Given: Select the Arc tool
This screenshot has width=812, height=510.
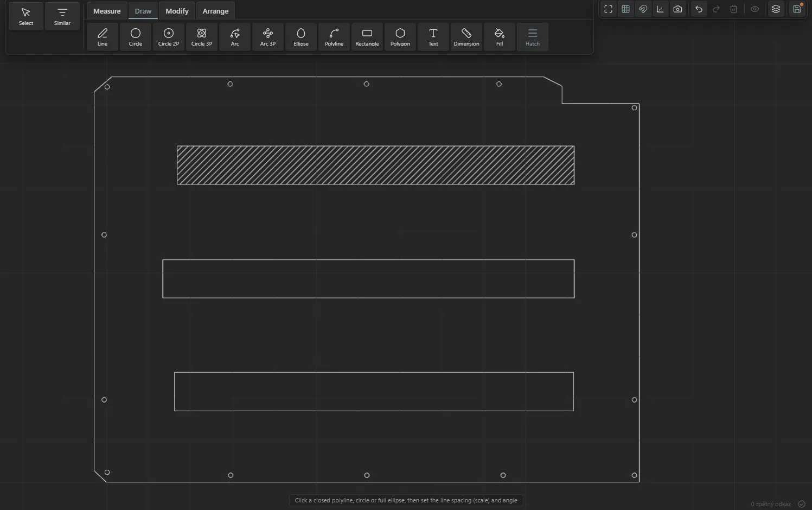Looking at the screenshot, I should [235, 37].
